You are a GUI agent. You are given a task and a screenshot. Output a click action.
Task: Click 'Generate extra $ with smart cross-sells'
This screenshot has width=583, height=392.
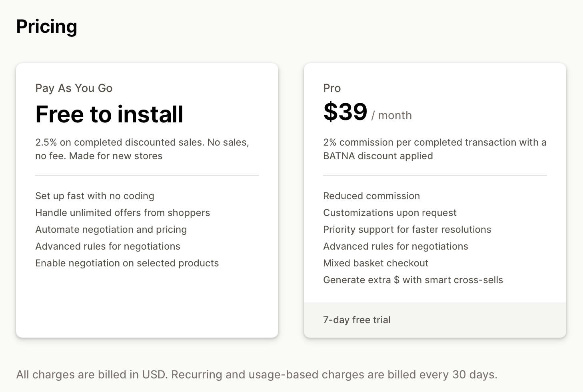413,280
